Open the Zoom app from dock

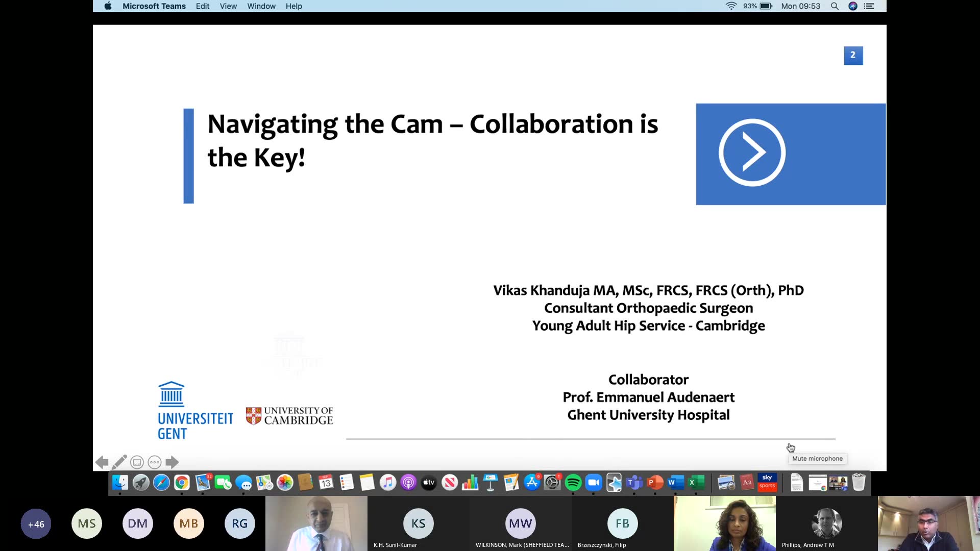(x=594, y=482)
